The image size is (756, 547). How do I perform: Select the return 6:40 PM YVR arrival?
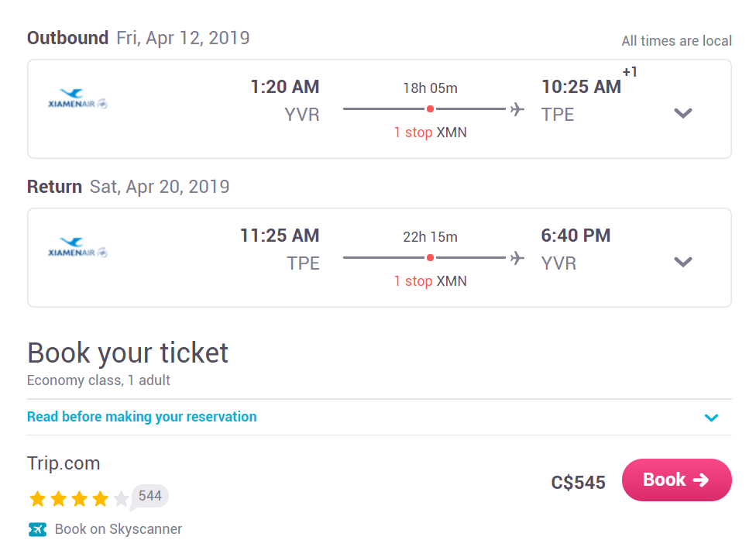point(576,249)
